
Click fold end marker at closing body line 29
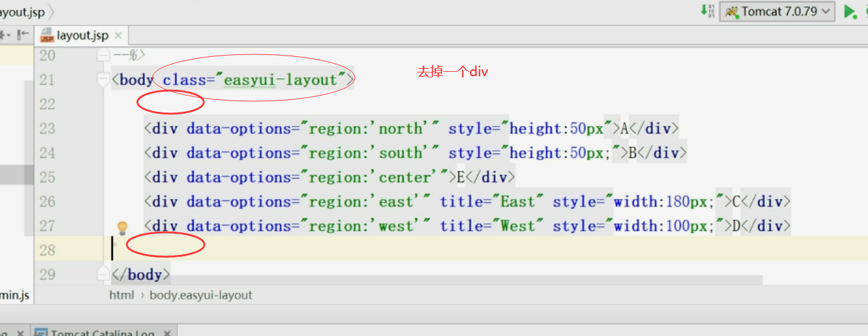pyautogui.click(x=104, y=274)
